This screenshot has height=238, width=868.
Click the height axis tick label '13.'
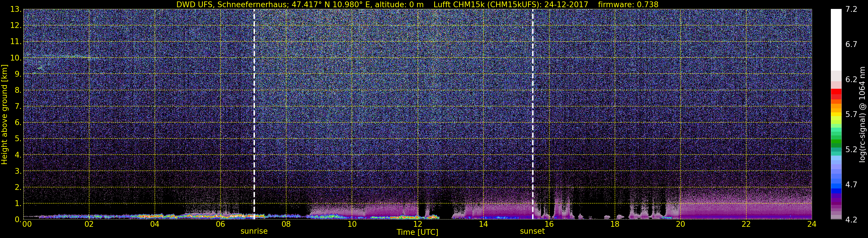[x=16, y=10]
